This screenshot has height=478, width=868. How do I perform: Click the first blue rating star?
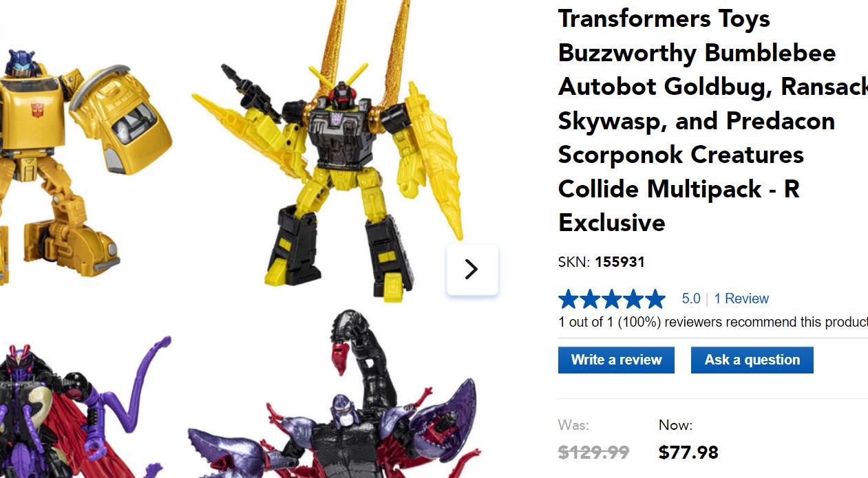[569, 298]
